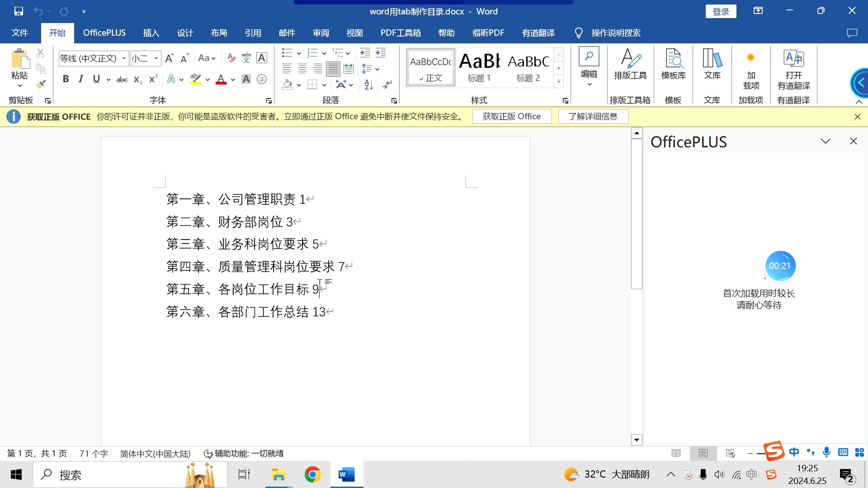868x488 pixels.
Task: Select the strikethrough icon
Action: (x=121, y=79)
